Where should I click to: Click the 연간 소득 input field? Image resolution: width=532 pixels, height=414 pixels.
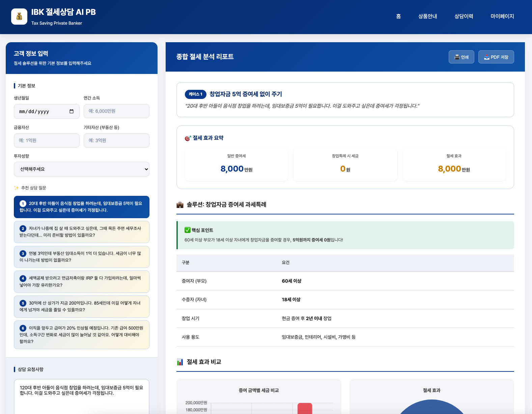[116, 111]
